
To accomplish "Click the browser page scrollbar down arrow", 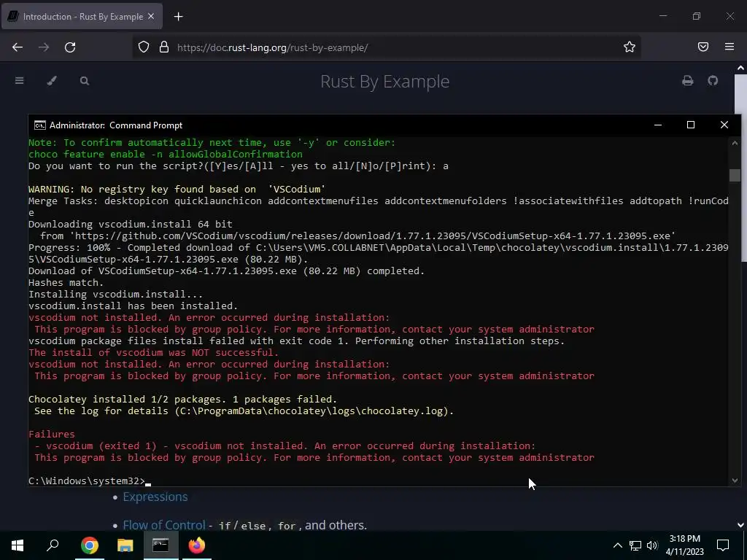I will [741, 525].
